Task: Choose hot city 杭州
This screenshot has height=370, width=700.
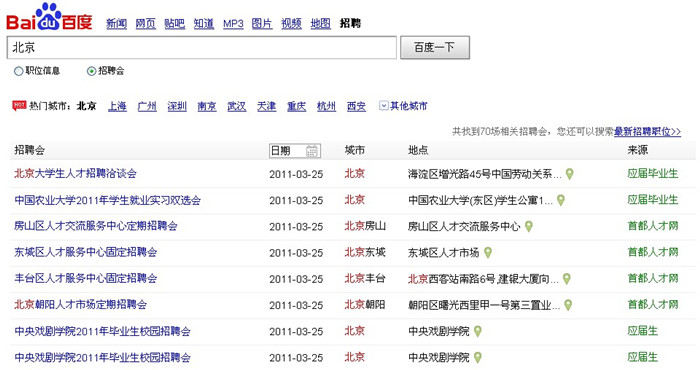Action: 326,106
